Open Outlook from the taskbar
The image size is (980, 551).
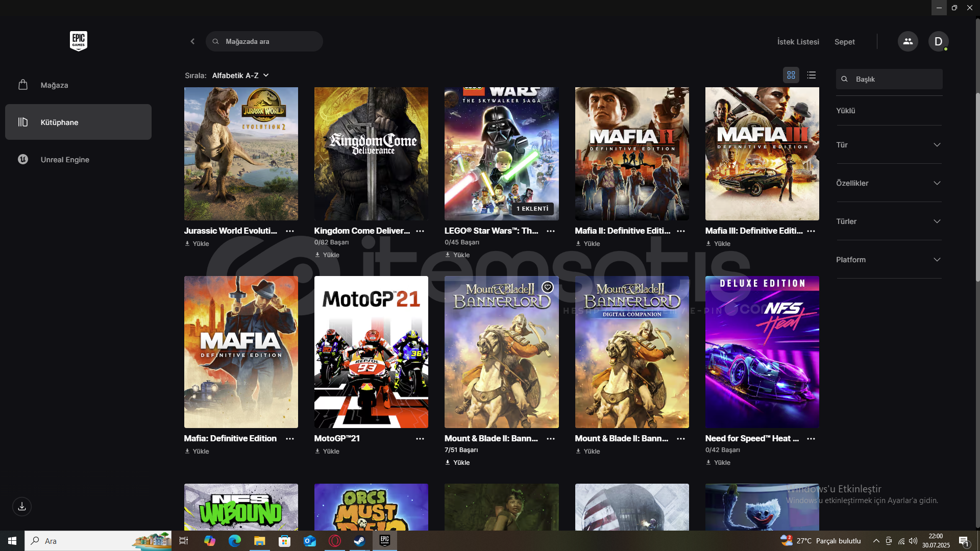click(310, 541)
